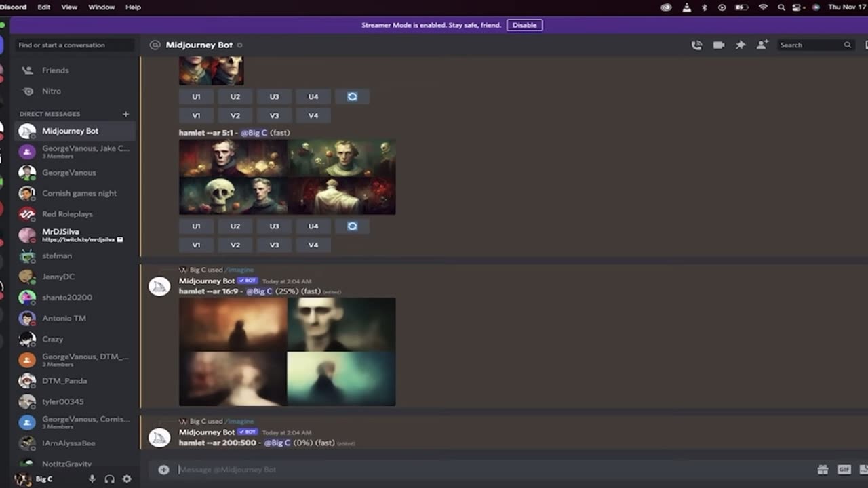Screen dimensions: 868x488
Task: Create variation V4 under hamlet --ar 5:1
Action: [x=313, y=245]
